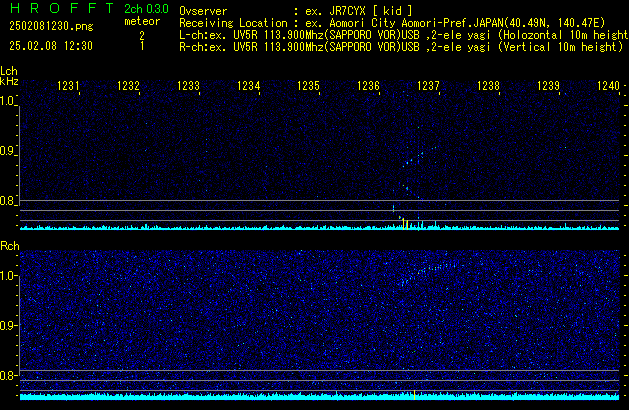
Task: Click the Rch 0.8 kHz axis label
Action: 7,375
